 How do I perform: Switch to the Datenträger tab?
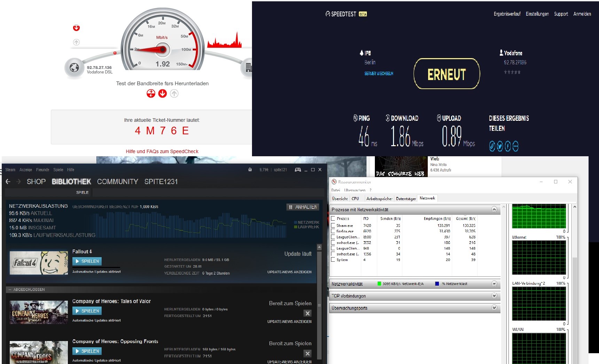[406, 198]
